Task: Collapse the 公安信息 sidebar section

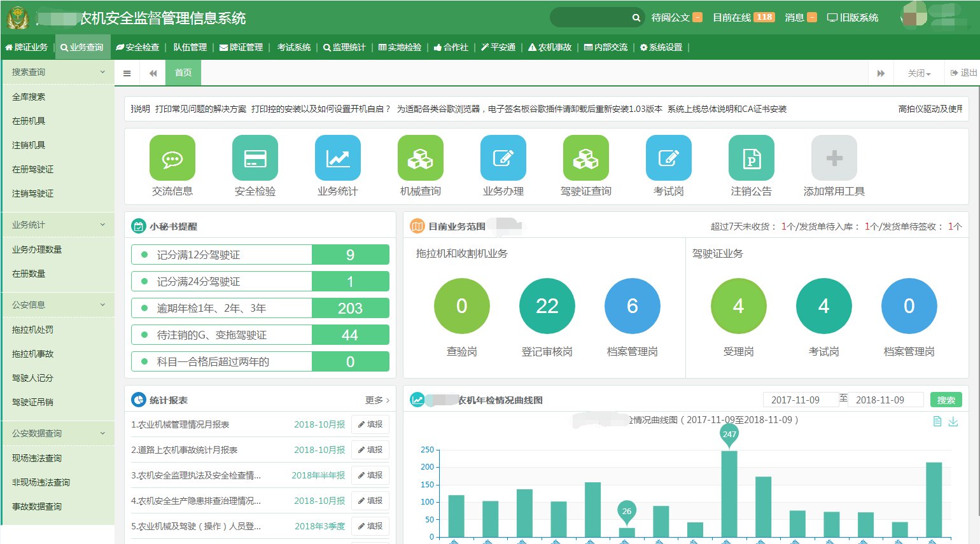Action: coord(102,305)
